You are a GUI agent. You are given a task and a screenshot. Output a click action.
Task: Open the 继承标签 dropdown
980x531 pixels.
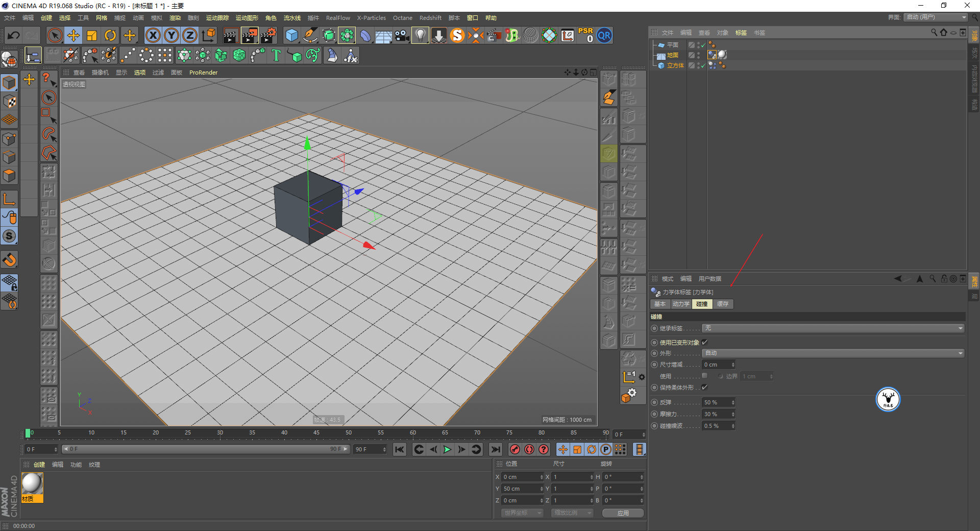[x=833, y=328]
